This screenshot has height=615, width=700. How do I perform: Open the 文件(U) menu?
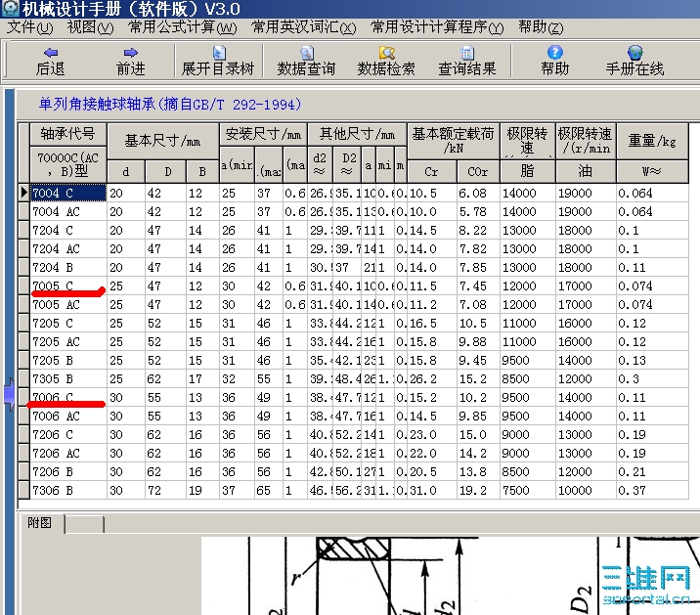(x=30, y=27)
